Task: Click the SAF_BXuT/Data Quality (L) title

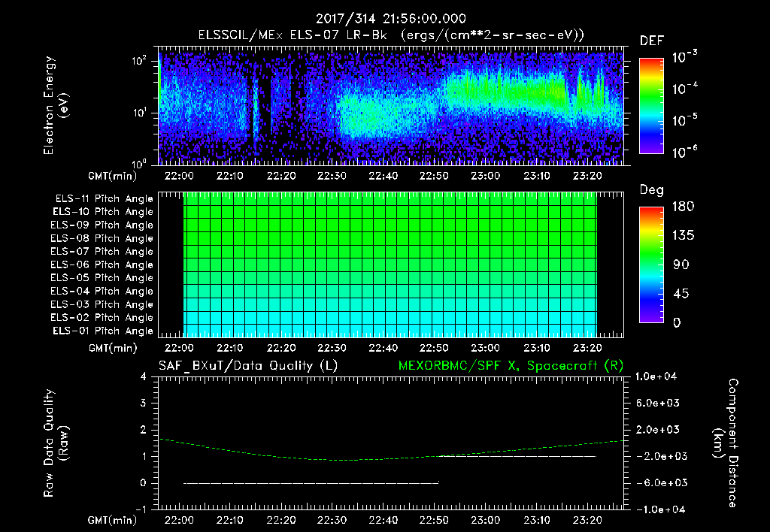Action: tap(248, 366)
